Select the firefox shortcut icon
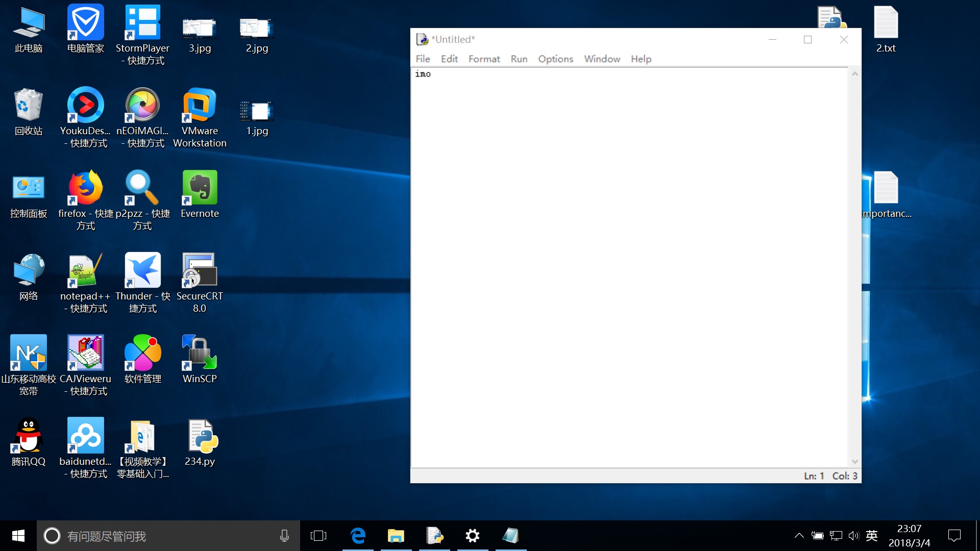 point(86,200)
